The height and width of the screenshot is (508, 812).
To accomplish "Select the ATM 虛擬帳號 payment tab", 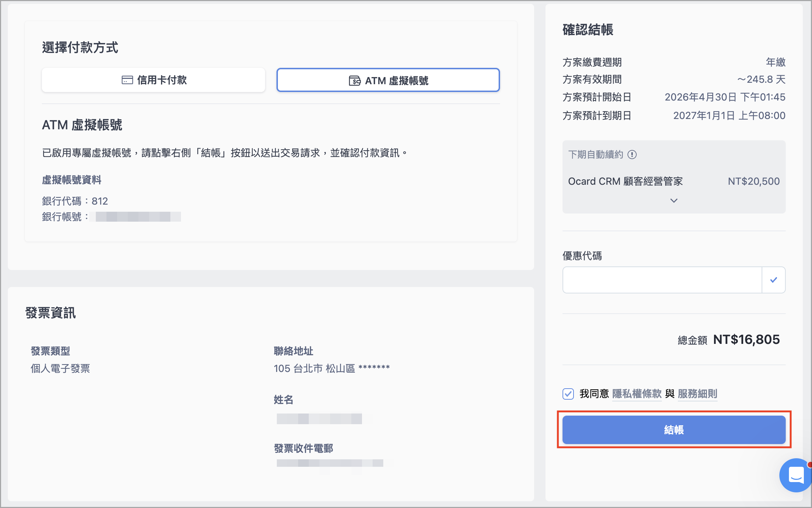I will [388, 80].
